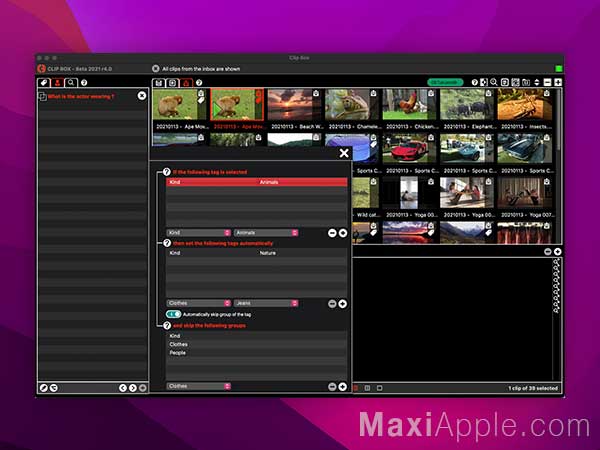The height and width of the screenshot is (450, 600).
Task: Click the overlapping squares icon beside the question
Action: click(42, 96)
